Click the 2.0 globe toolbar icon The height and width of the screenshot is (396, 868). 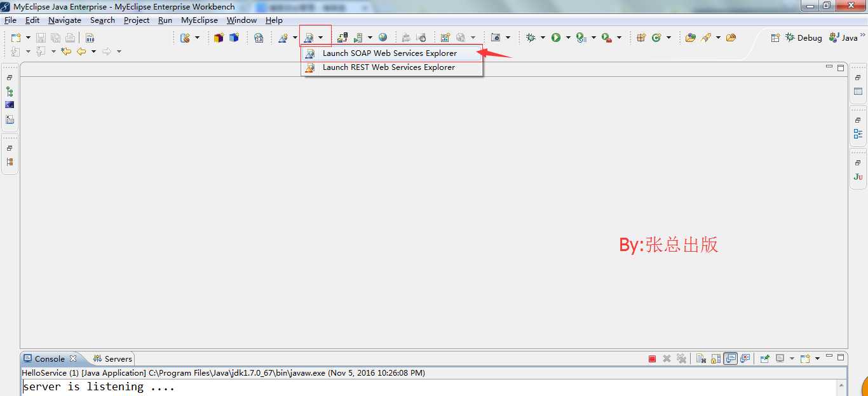259,38
